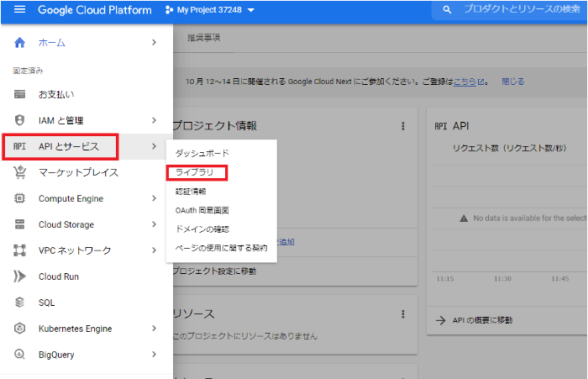The image size is (588, 379).
Task: Click the warning triangle beside No data message
Action: [x=464, y=218]
